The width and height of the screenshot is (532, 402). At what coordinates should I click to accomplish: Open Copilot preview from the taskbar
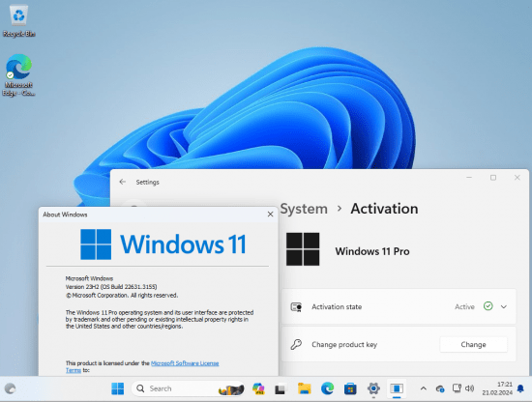[258, 388]
